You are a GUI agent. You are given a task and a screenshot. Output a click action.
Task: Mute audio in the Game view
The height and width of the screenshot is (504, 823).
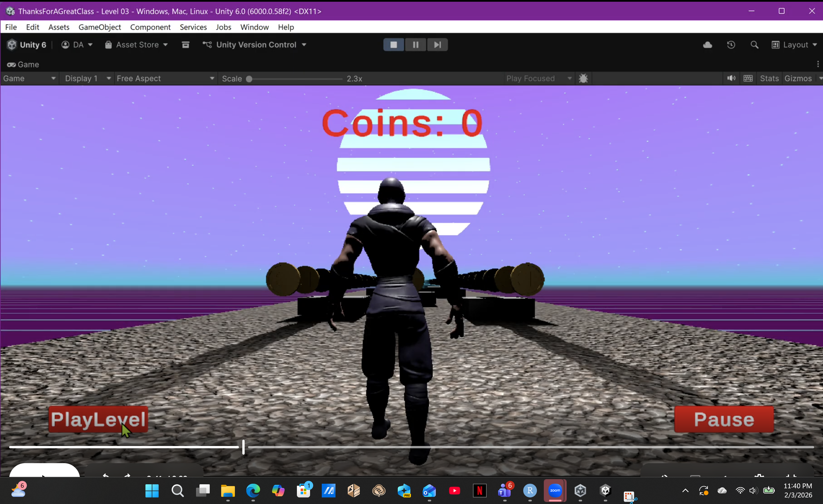pyautogui.click(x=731, y=79)
